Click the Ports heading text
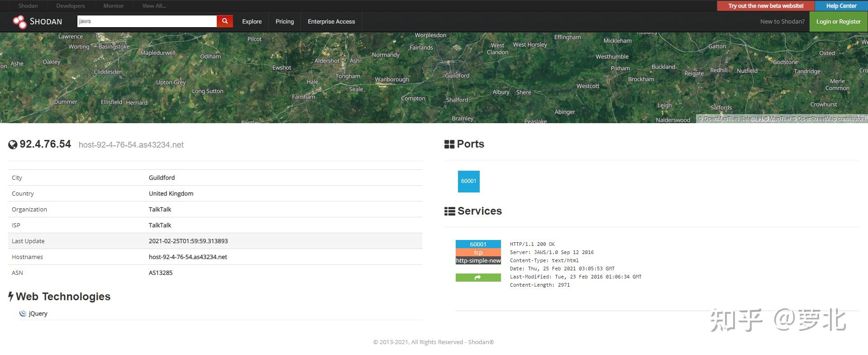 pyautogui.click(x=471, y=144)
